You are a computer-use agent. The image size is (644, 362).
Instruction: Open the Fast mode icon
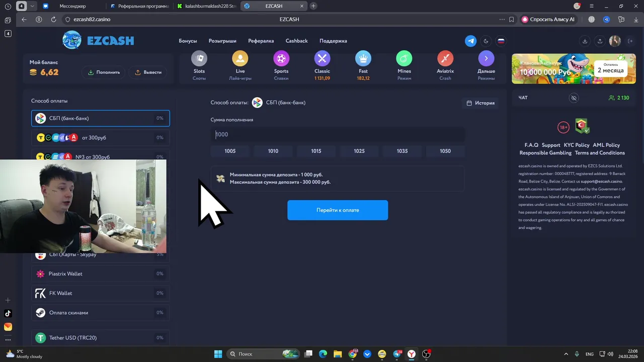[x=363, y=58]
